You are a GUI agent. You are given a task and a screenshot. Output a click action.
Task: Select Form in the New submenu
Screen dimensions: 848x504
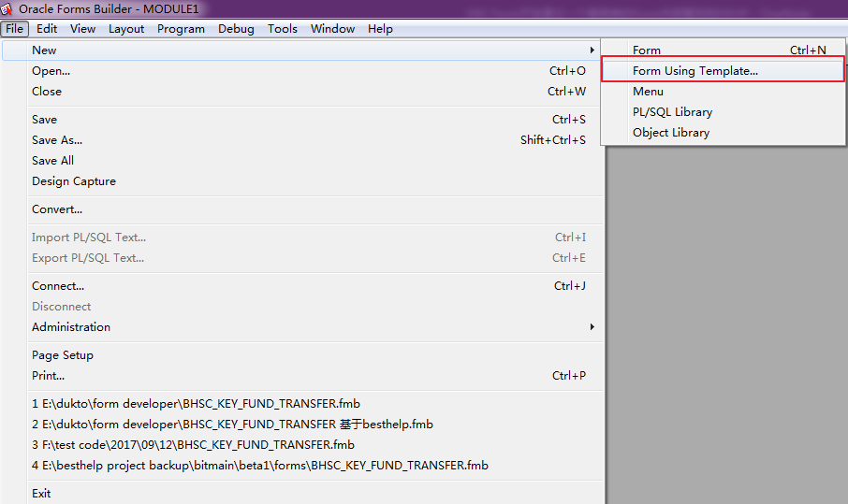click(724, 50)
